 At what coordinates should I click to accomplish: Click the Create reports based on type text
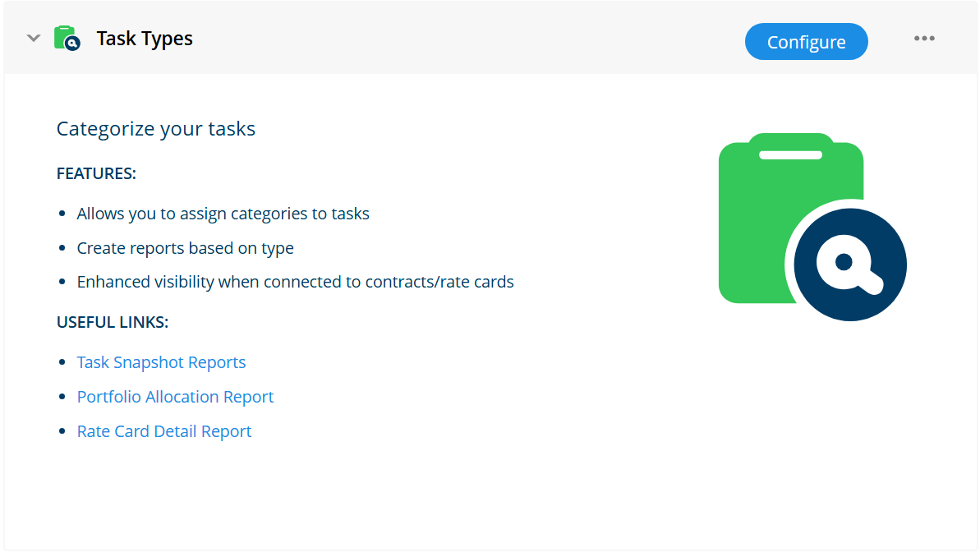pos(185,248)
